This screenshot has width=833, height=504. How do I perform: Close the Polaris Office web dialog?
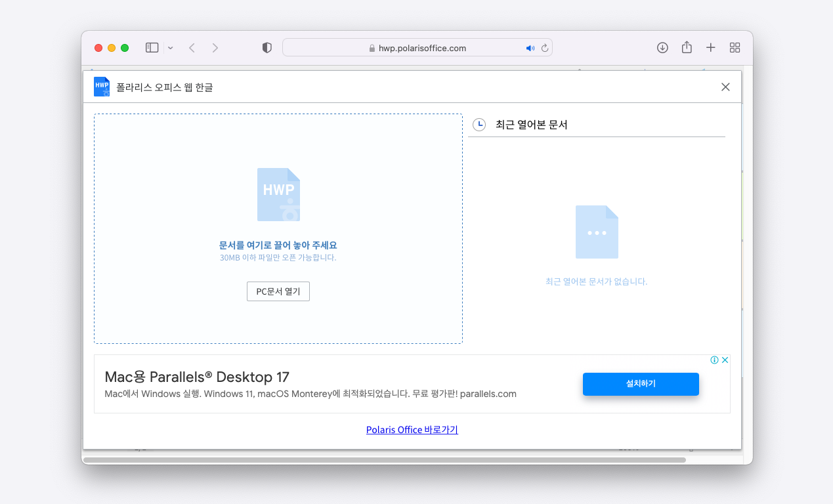pyautogui.click(x=725, y=87)
